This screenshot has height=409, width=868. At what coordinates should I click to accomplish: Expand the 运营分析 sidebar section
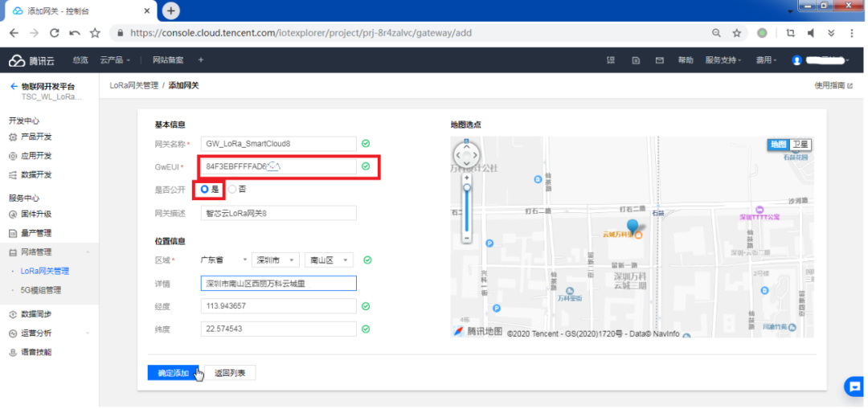coord(88,333)
